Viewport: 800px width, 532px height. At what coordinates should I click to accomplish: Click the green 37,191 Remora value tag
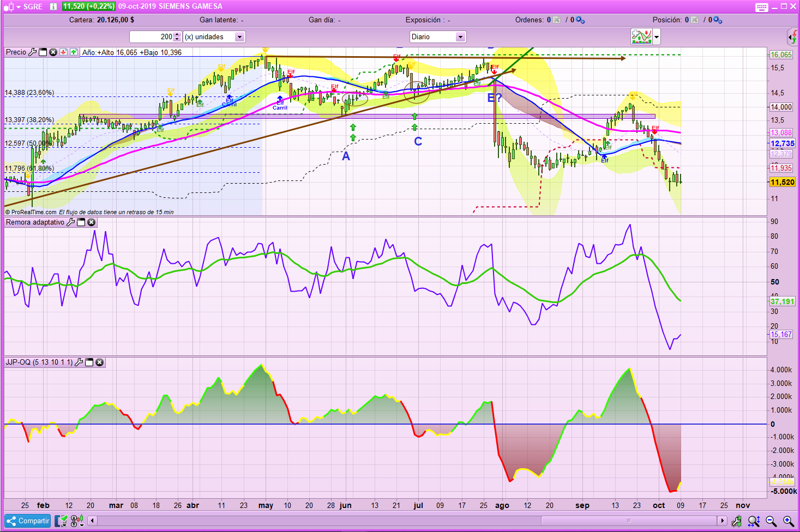(782, 301)
